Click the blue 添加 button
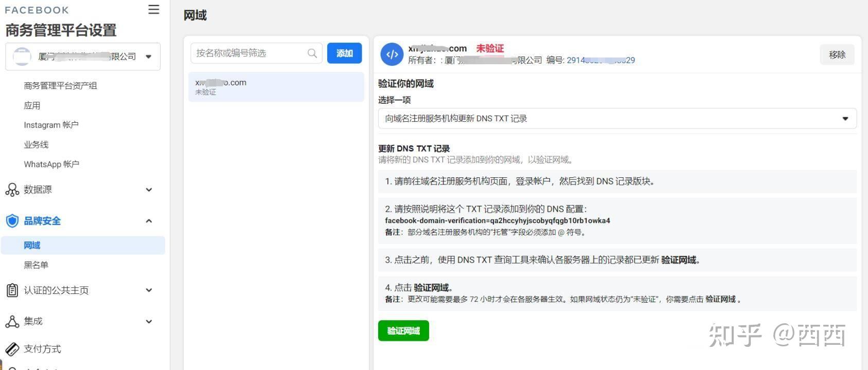The height and width of the screenshot is (370, 868). (344, 53)
